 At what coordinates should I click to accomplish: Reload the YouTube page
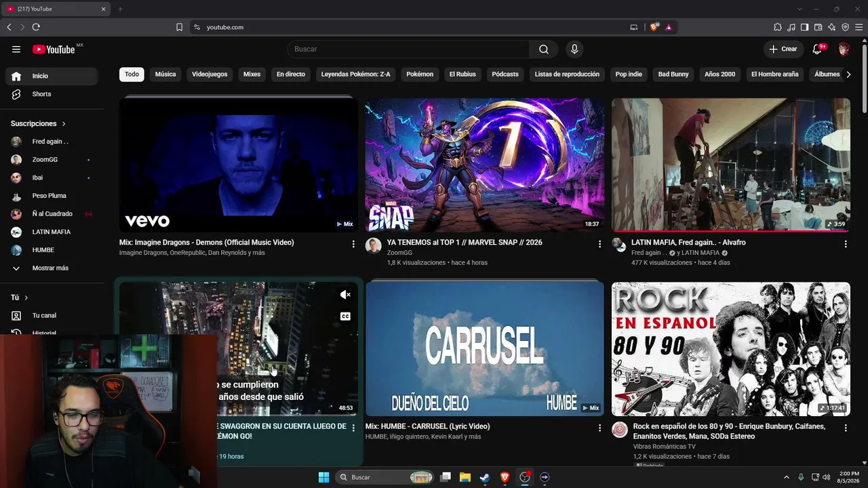(36, 27)
